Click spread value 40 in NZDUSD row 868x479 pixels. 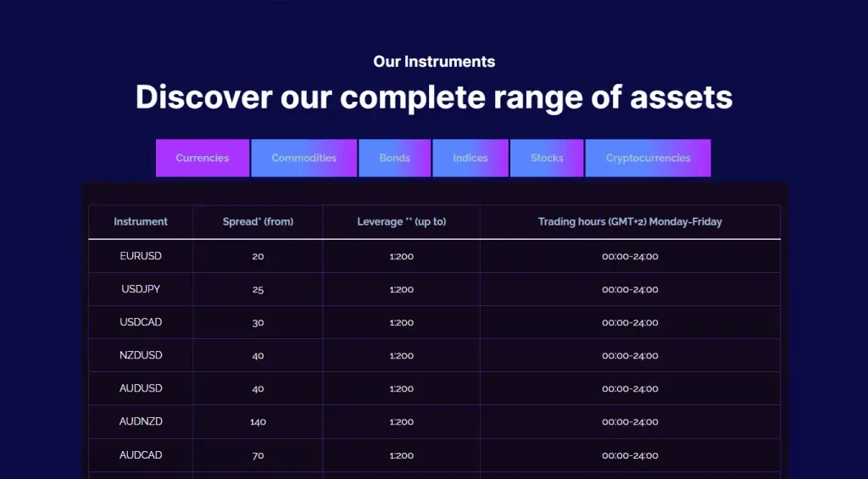(x=258, y=356)
